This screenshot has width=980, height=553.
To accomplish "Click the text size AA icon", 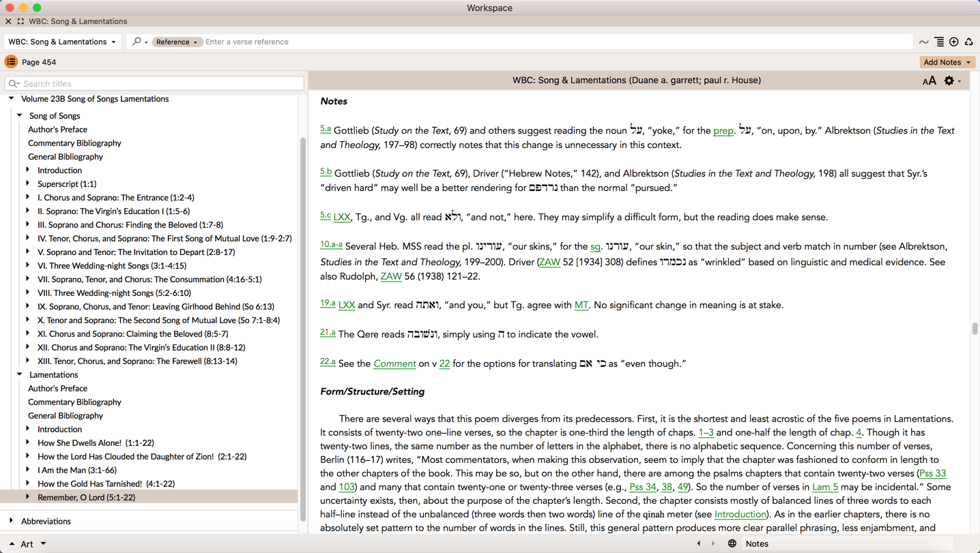I will [929, 81].
